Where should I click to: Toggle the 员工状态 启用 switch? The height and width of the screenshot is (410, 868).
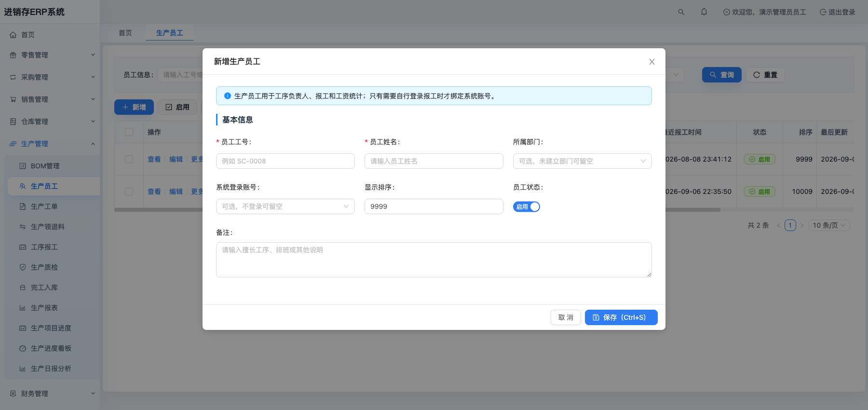tap(527, 207)
